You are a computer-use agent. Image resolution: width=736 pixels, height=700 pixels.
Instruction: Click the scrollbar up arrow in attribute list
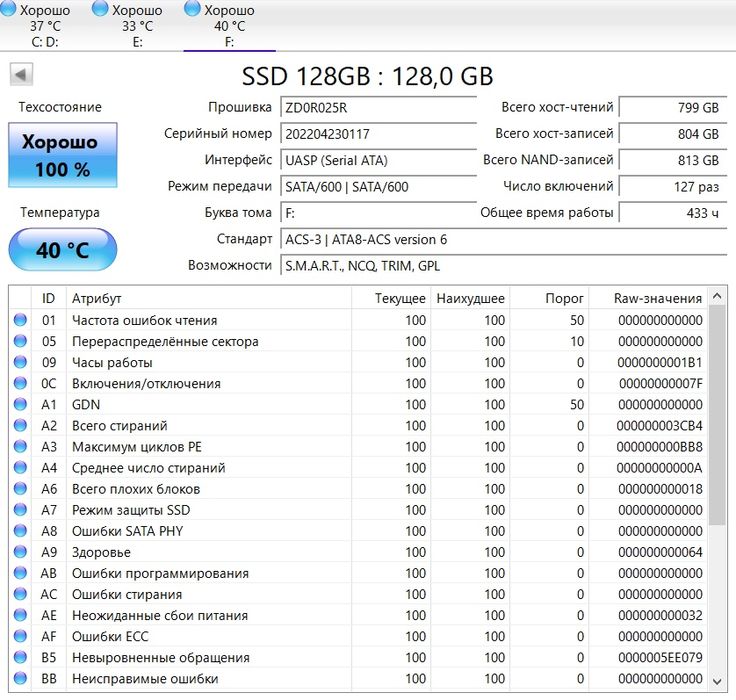[x=717, y=296]
